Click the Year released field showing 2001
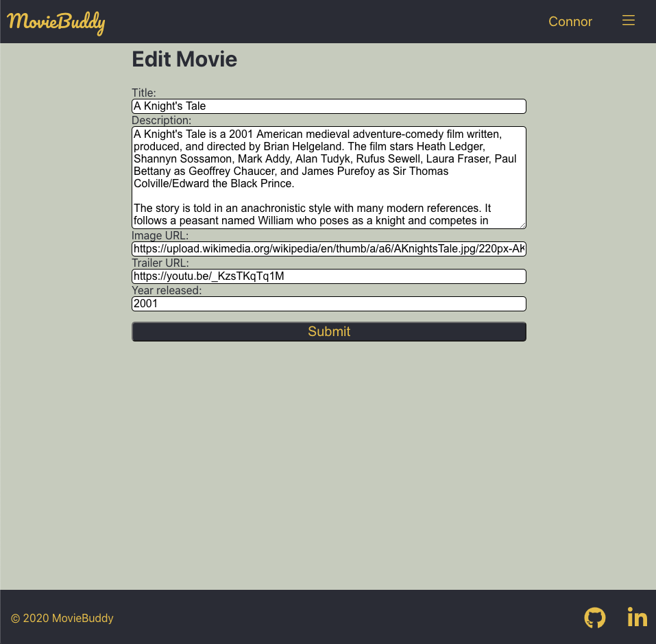656x644 pixels. pyautogui.click(x=328, y=303)
